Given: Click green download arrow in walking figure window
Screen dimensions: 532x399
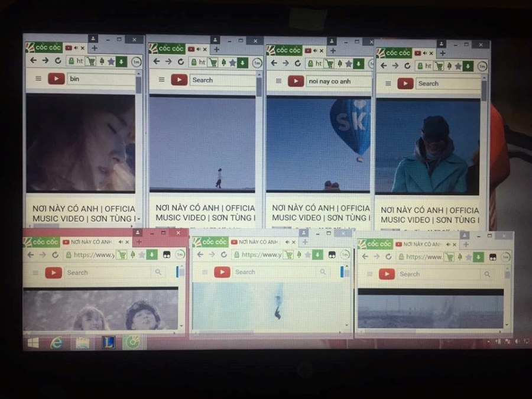Looking at the screenshot, I should 242,63.
